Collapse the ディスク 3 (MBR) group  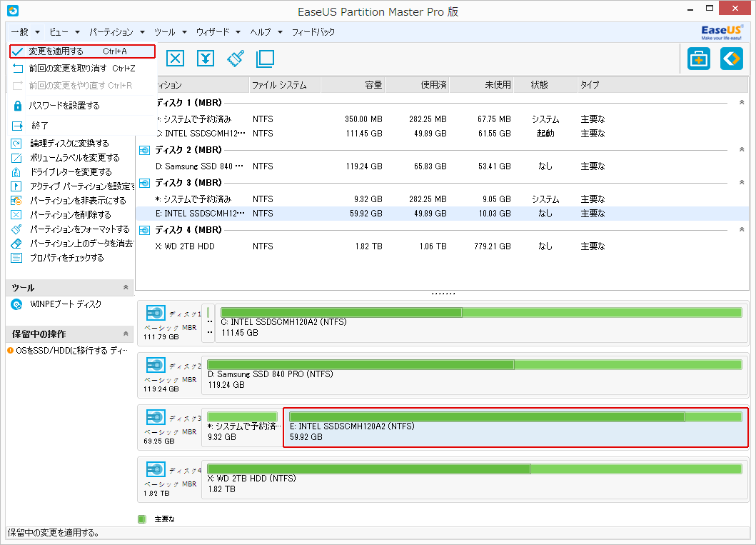[x=742, y=182]
